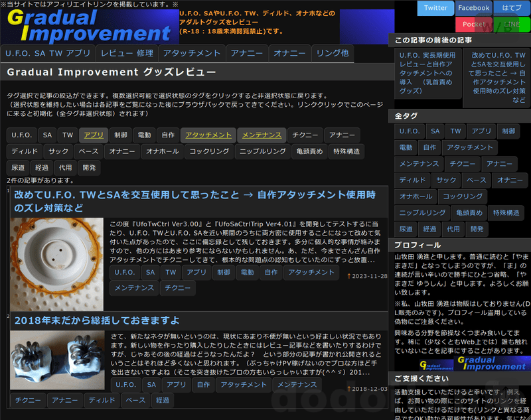Click the アプリ tag under 全タグ sidebar
Viewport: 531px width, 420px height.
click(x=482, y=131)
